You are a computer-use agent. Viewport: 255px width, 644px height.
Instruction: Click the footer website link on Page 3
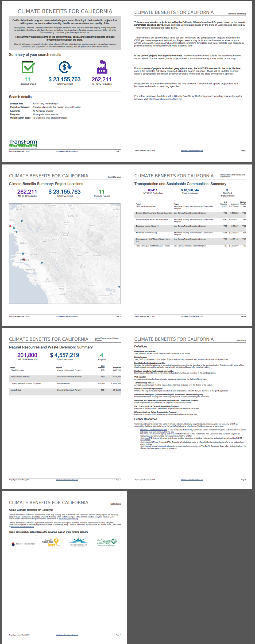click(x=67, y=316)
